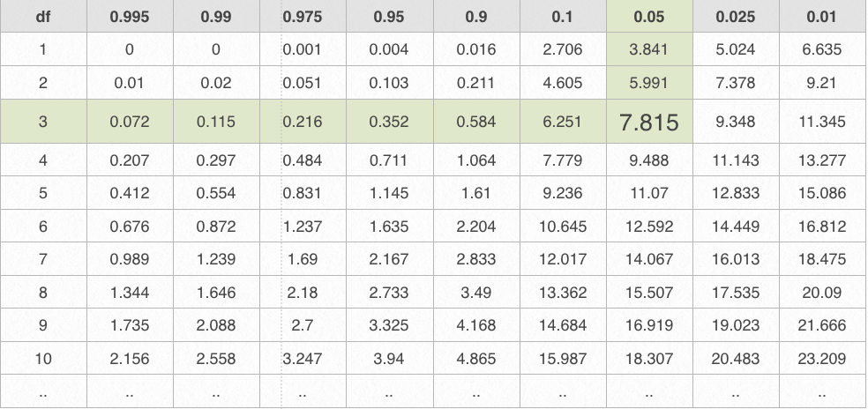The image size is (868, 409).
Task: Select the 0.584 cell in row 3
Action: pyautogui.click(x=476, y=123)
